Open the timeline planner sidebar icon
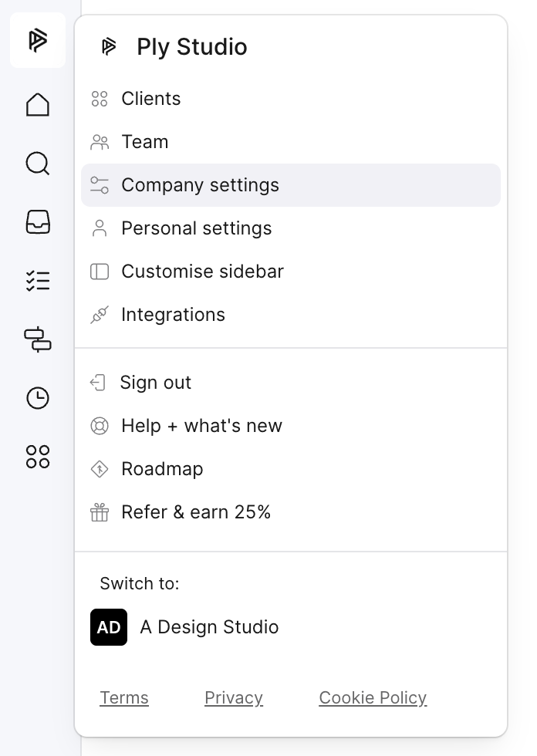 tap(38, 339)
